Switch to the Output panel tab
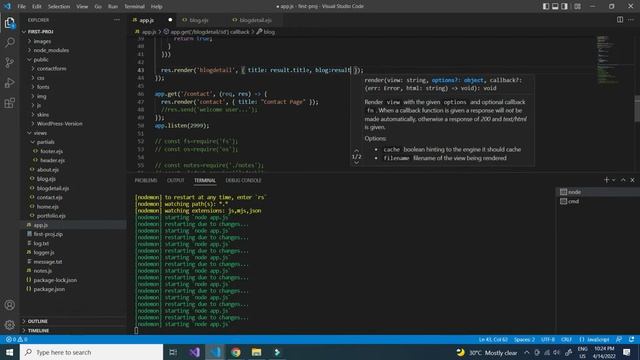The image size is (640, 360). [x=176, y=180]
